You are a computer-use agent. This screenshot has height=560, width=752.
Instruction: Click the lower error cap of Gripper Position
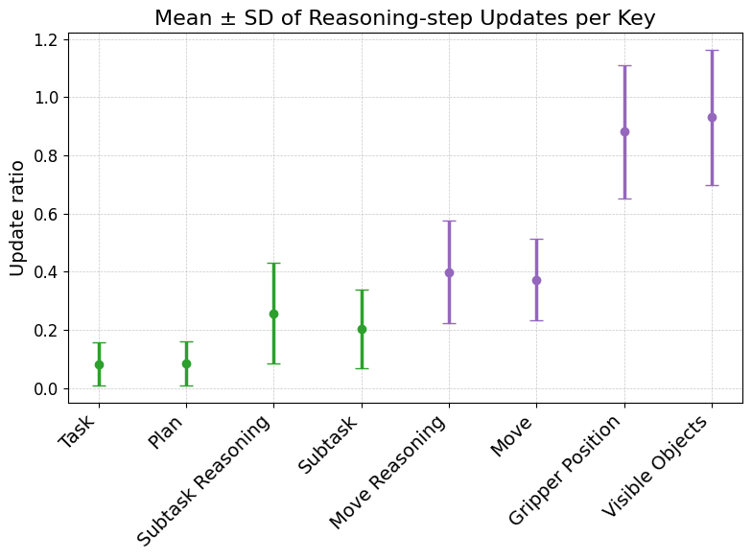point(624,198)
